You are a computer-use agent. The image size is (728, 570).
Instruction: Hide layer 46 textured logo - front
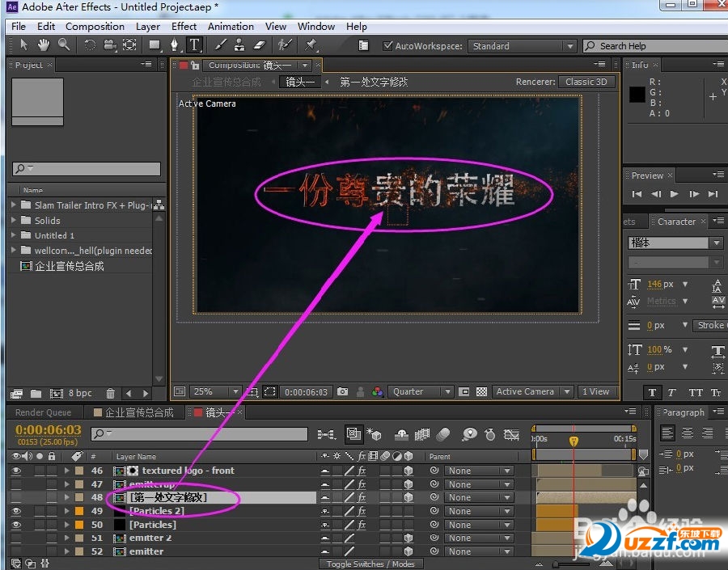tap(16, 471)
